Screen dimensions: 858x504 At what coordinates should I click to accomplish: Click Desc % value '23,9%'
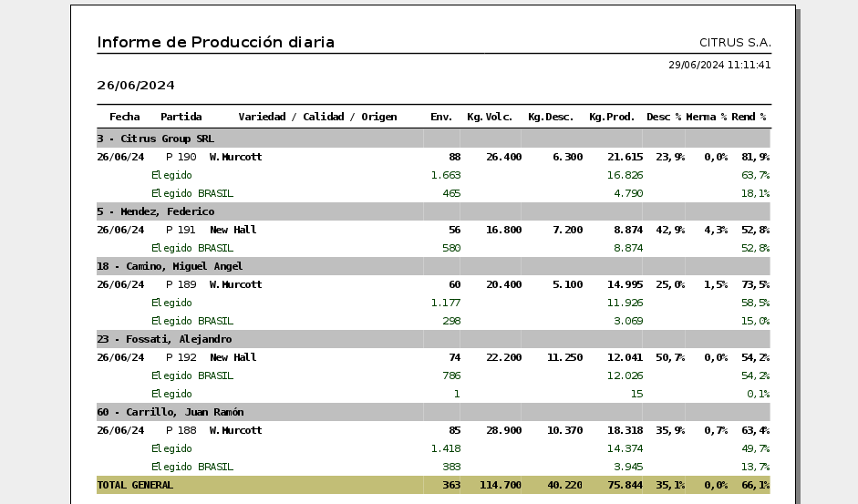670,157
